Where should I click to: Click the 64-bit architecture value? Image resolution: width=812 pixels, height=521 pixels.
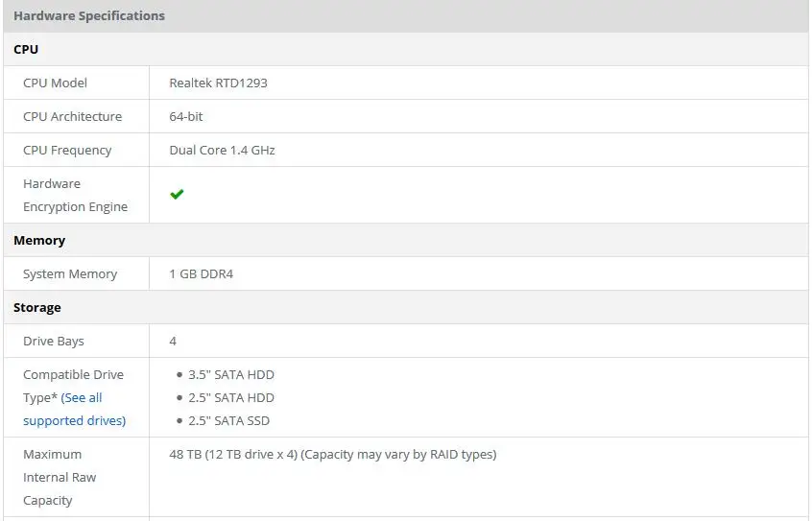[186, 116]
